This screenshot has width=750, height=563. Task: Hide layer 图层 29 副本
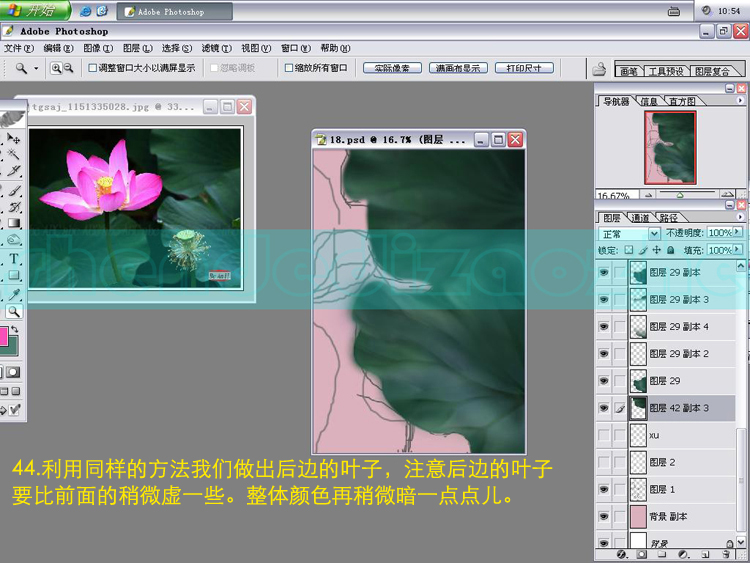(604, 272)
